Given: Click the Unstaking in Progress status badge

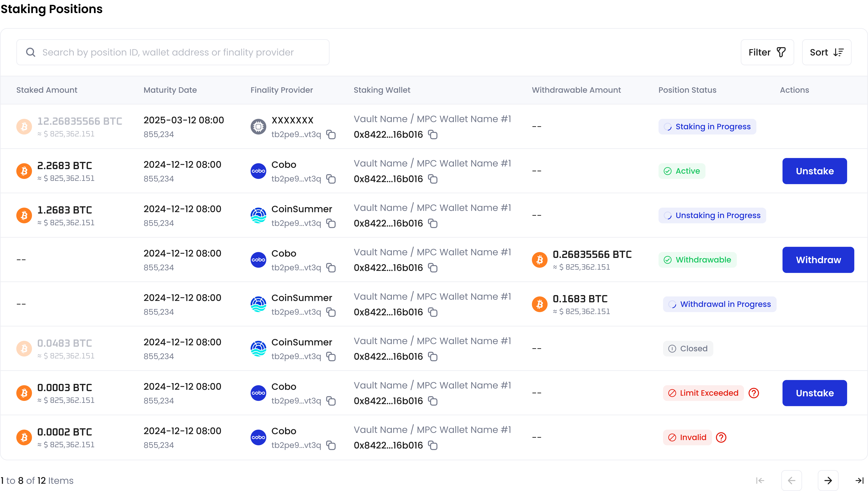Looking at the screenshot, I should point(712,215).
